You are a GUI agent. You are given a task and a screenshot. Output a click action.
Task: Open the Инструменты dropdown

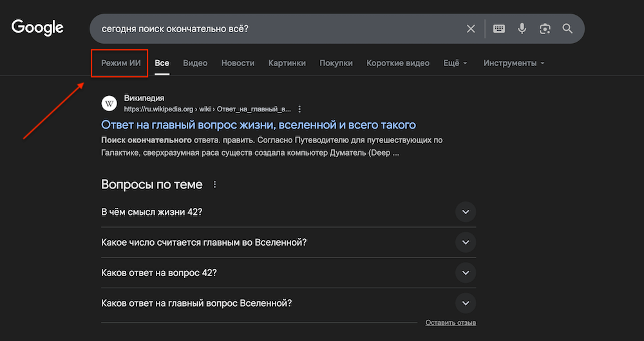pos(514,63)
